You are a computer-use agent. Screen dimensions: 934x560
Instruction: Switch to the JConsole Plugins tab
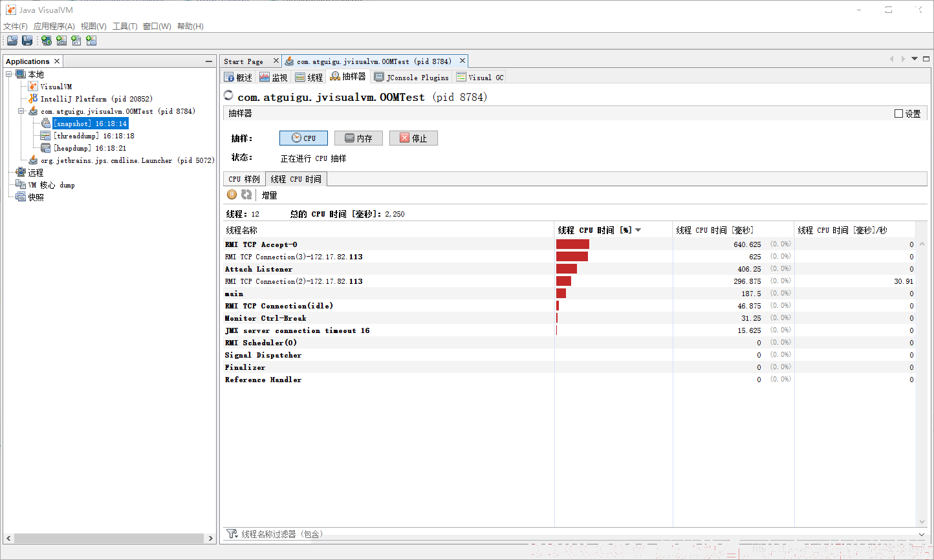411,77
